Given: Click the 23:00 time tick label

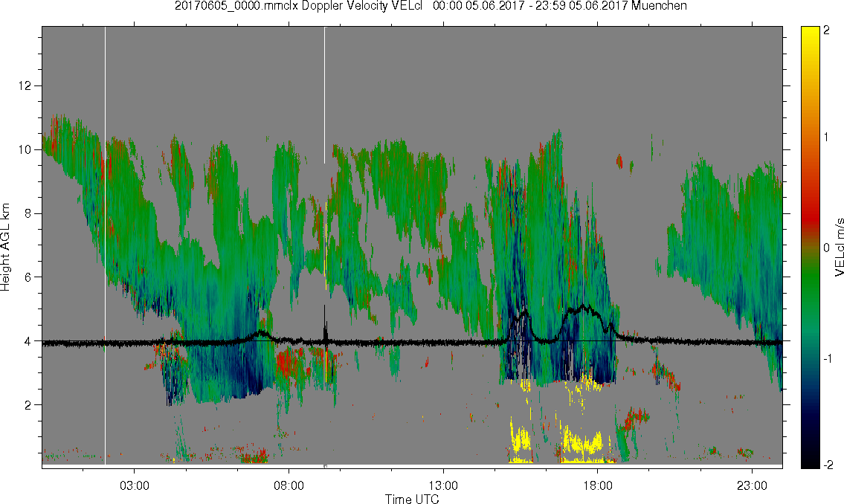Looking at the screenshot, I should pos(752,485).
